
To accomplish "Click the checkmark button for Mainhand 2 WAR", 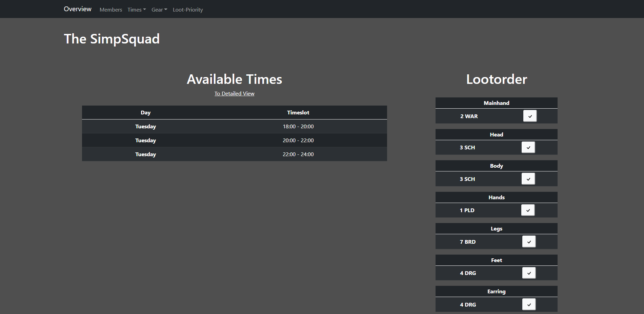I will click(530, 116).
